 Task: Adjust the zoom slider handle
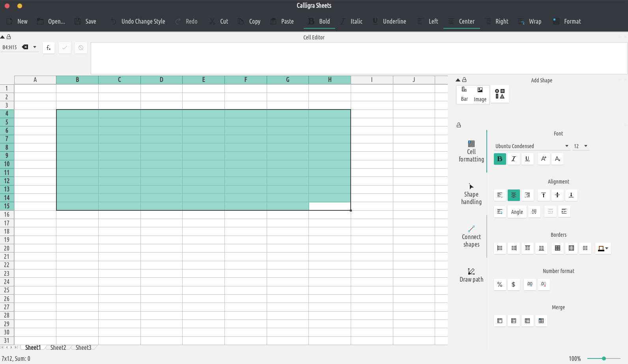pyautogui.click(x=604, y=358)
